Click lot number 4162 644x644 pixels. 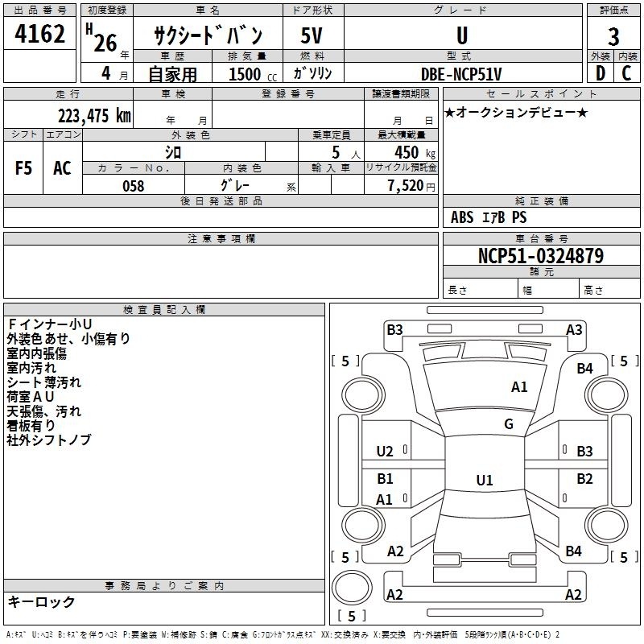pyautogui.click(x=40, y=37)
